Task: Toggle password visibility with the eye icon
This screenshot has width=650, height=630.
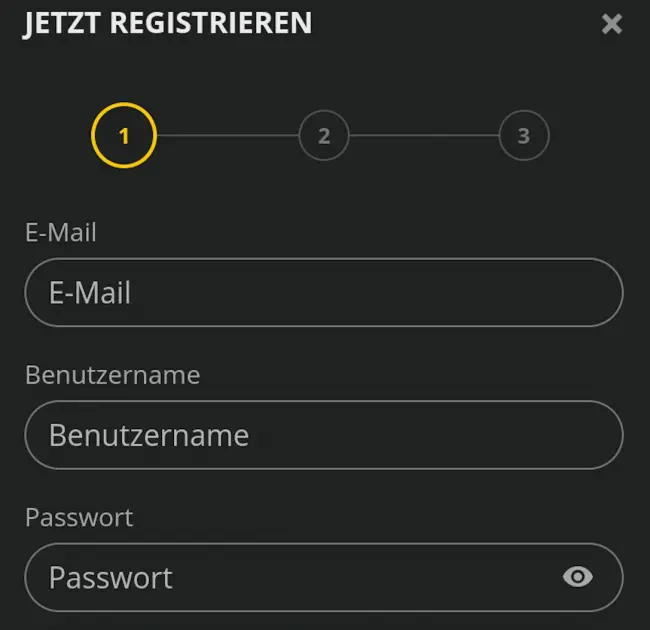Action: (578, 576)
